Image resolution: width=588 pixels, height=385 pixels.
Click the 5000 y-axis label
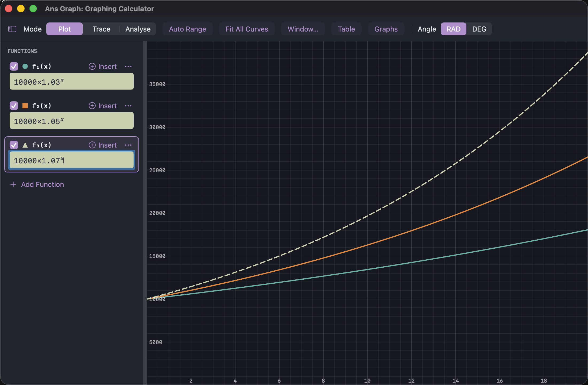156,342
